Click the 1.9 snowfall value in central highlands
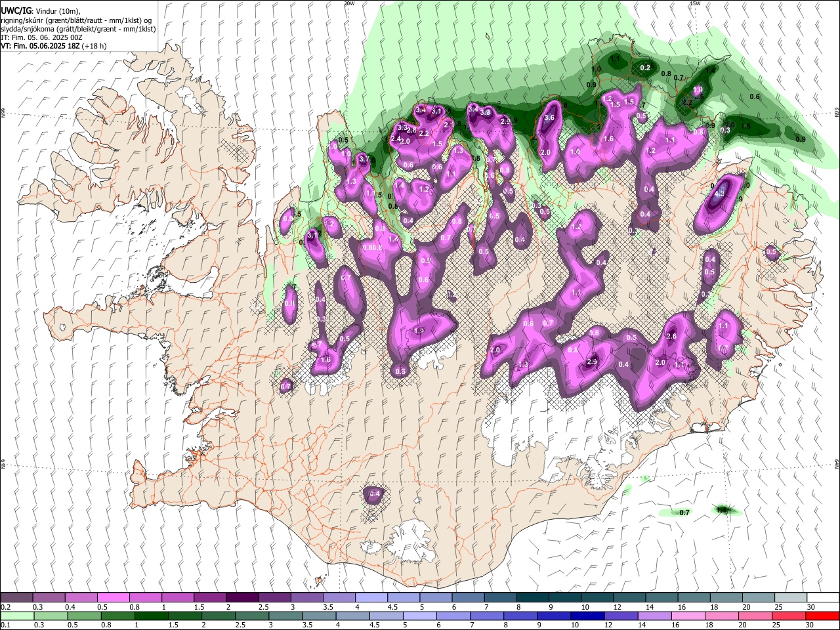Viewport: 840px width, 630px height. click(x=419, y=331)
